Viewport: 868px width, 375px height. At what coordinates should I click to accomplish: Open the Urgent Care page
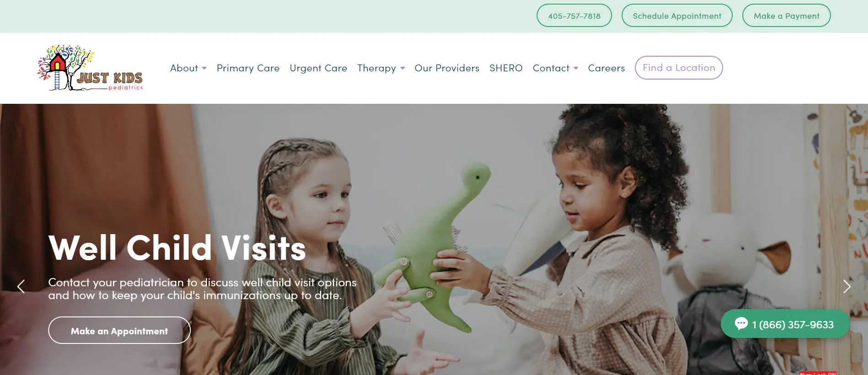318,68
